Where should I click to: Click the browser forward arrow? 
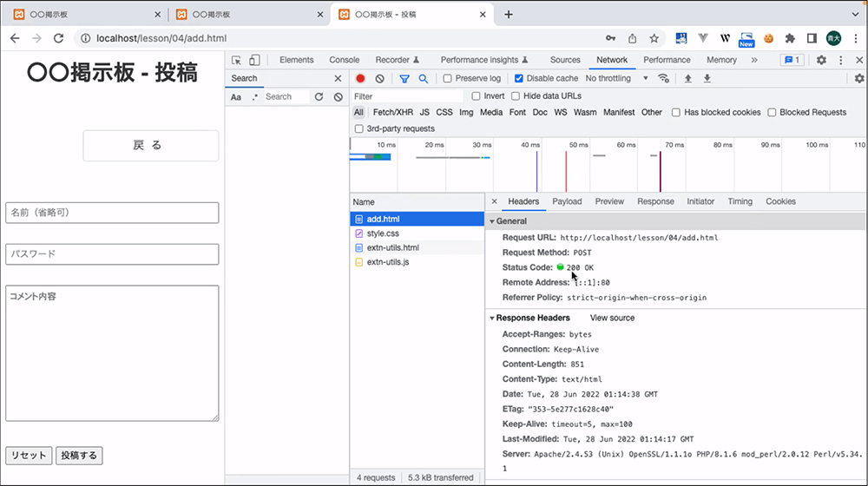coord(36,38)
